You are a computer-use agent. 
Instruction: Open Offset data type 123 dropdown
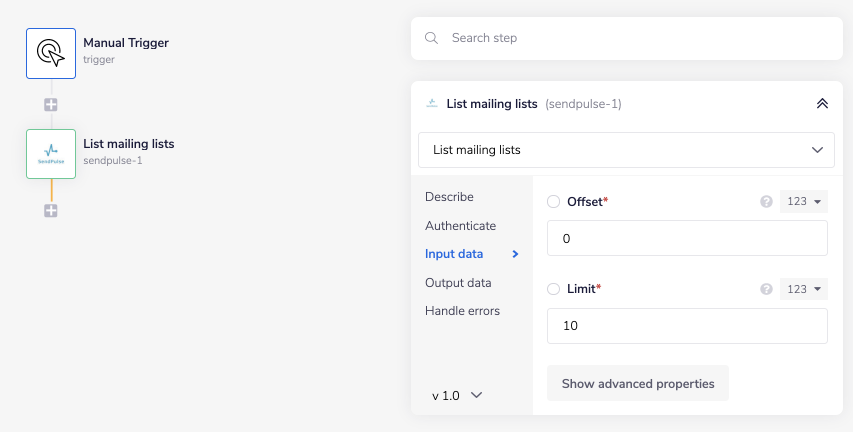tap(804, 202)
